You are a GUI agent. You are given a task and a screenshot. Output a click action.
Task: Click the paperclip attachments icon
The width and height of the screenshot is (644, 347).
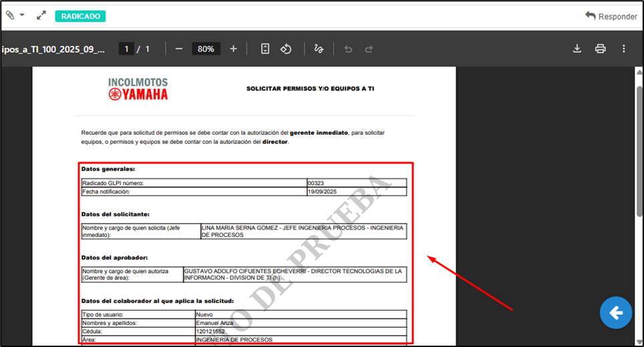(x=10, y=15)
